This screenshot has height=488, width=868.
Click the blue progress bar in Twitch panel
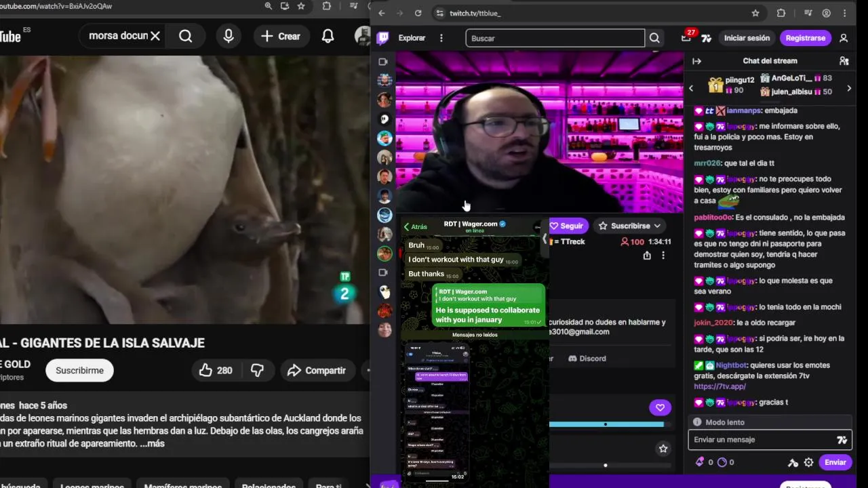(x=606, y=424)
